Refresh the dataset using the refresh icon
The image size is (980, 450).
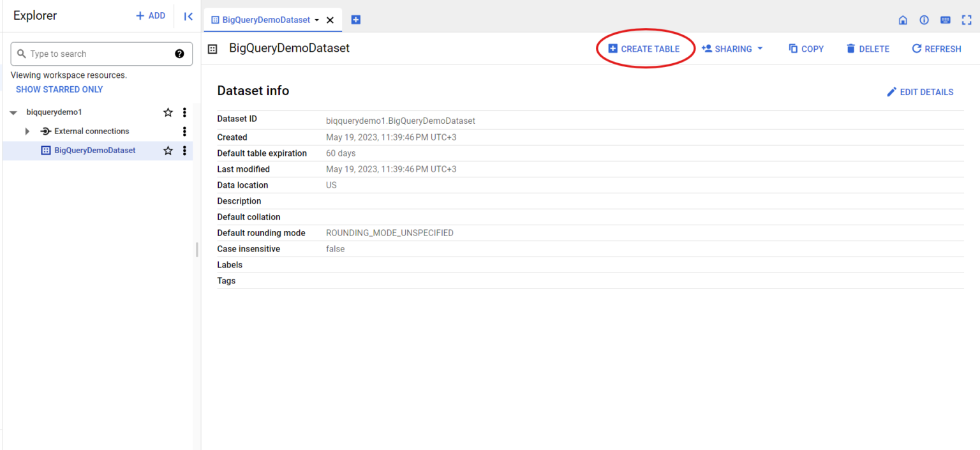[917, 49]
